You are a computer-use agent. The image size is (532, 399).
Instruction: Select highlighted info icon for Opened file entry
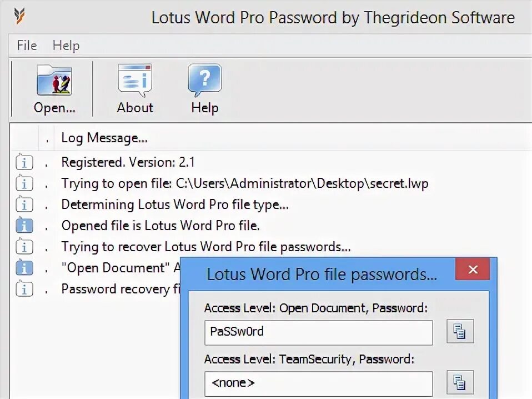click(x=24, y=225)
